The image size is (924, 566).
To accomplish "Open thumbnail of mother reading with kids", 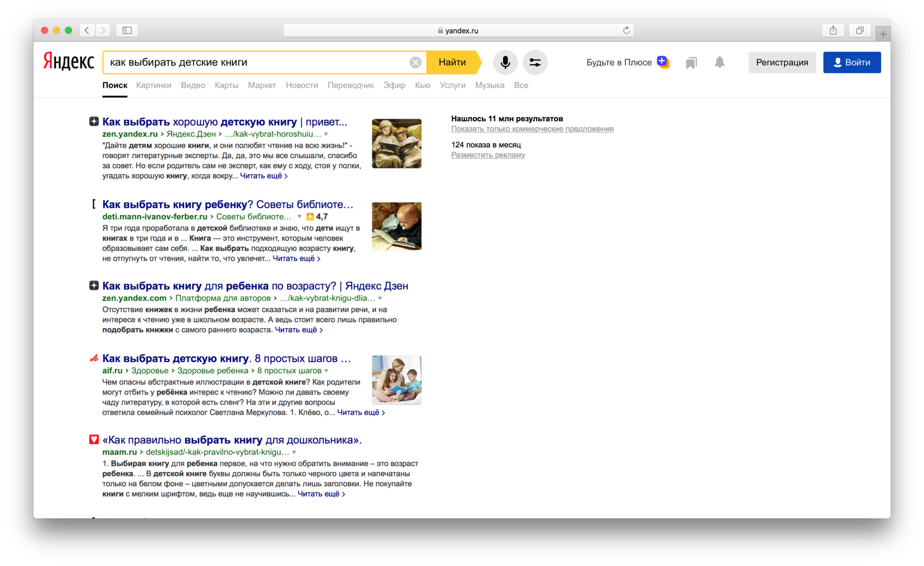I will pyautogui.click(x=397, y=380).
